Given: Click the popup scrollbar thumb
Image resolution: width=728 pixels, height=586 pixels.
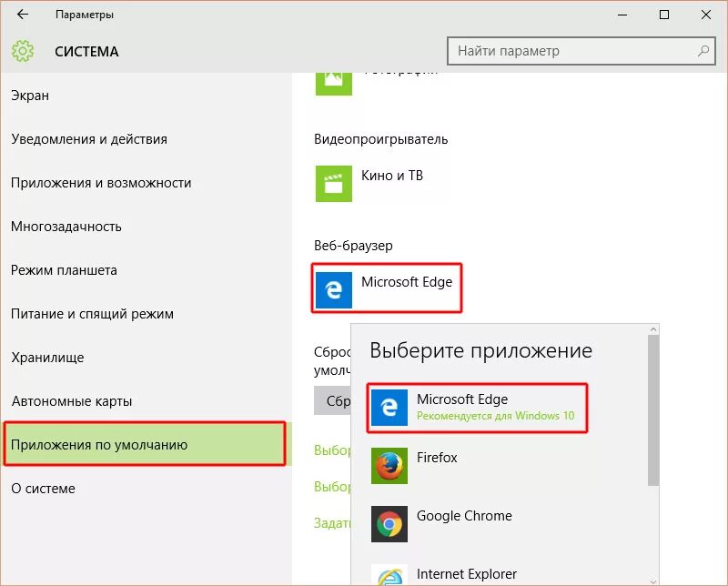Looking at the screenshot, I should pyautogui.click(x=653, y=410).
